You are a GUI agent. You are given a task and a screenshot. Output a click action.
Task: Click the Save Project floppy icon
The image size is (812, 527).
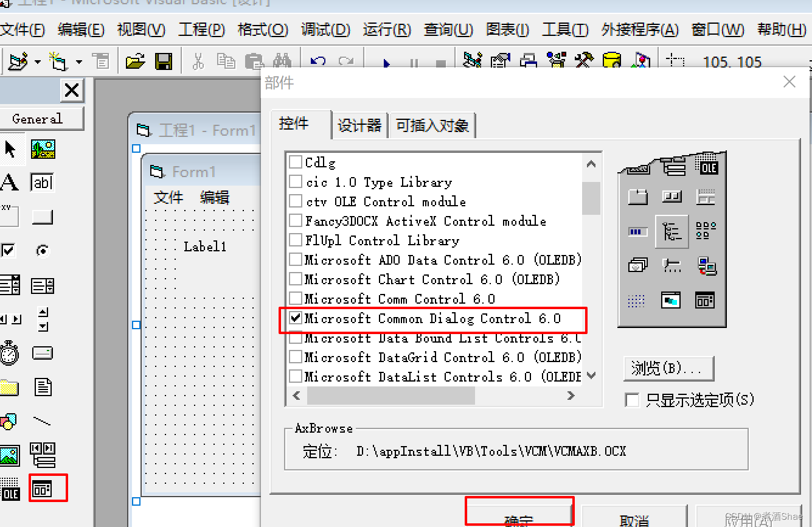click(x=164, y=61)
